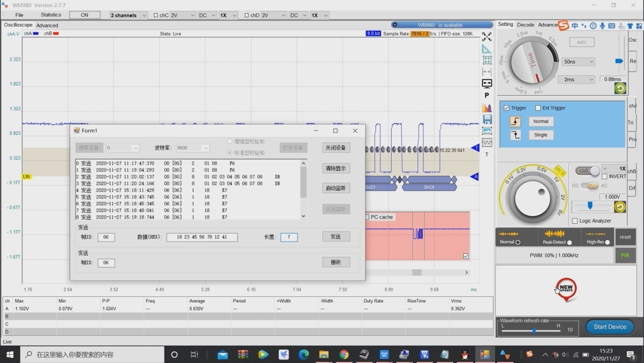
Task: Click the horizontal cursor measurement icon
Action: 487,72
